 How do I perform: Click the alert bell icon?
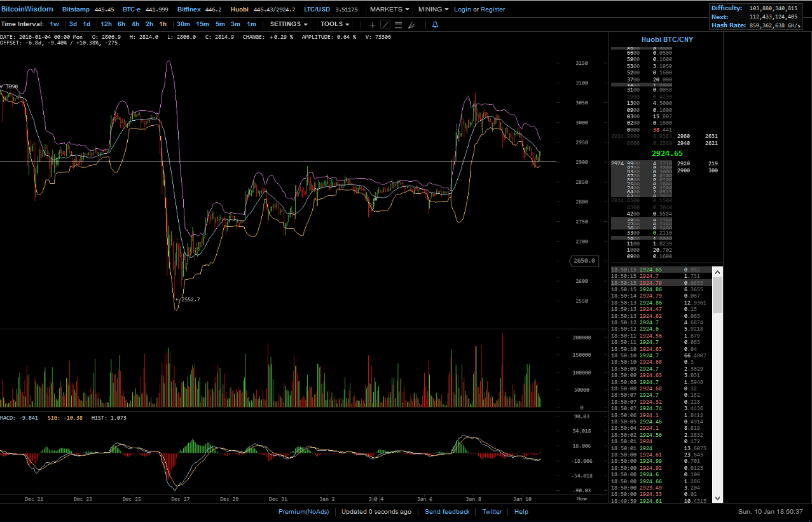(x=435, y=25)
